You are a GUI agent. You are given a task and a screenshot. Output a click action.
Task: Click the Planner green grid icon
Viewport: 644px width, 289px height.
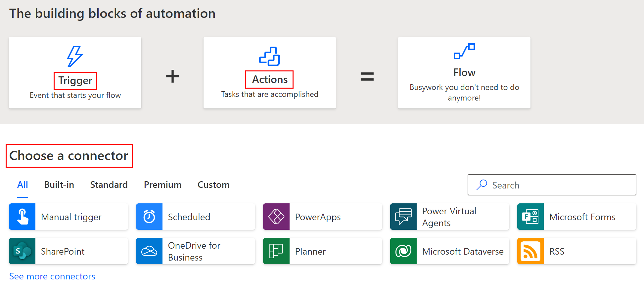(276, 251)
